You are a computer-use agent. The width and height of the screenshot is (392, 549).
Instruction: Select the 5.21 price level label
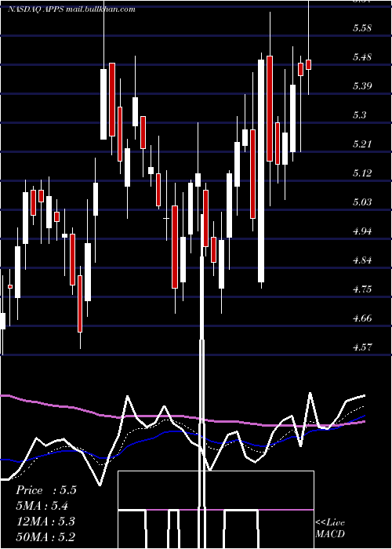pyautogui.click(x=362, y=144)
